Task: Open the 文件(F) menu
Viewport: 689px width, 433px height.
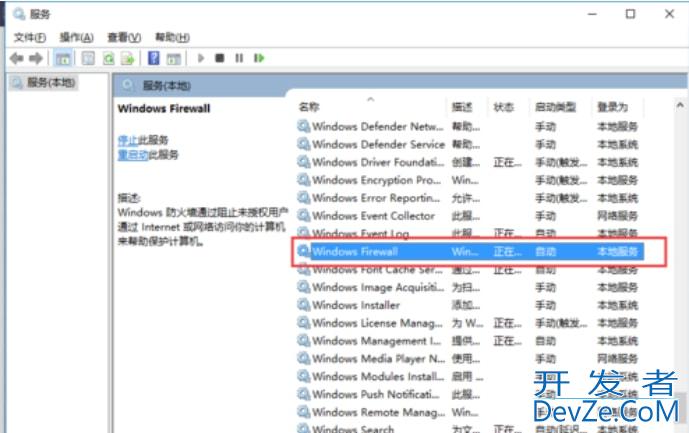Action: pos(29,37)
